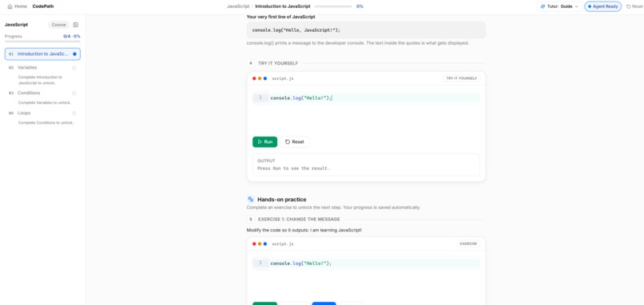The height and width of the screenshot is (305, 644).
Task: Go to Home in top bar
Action: 18,6
